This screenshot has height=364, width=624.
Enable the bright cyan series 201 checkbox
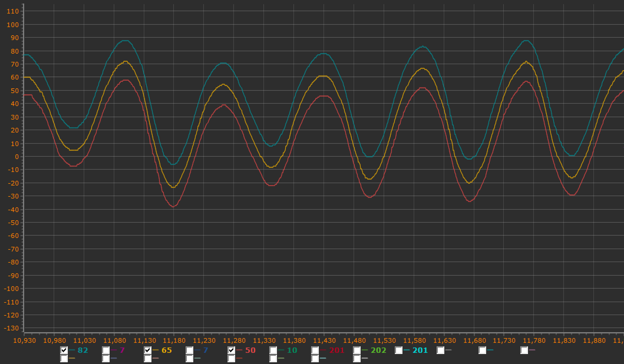pyautogui.click(x=399, y=350)
